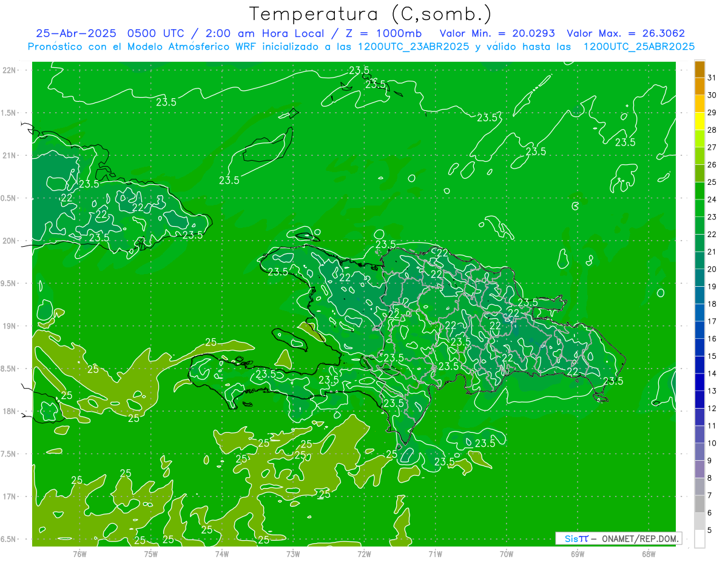Viewport: 728px width, 562px height.
Task: Click the '69W' longitude axis label
Action: (x=578, y=554)
